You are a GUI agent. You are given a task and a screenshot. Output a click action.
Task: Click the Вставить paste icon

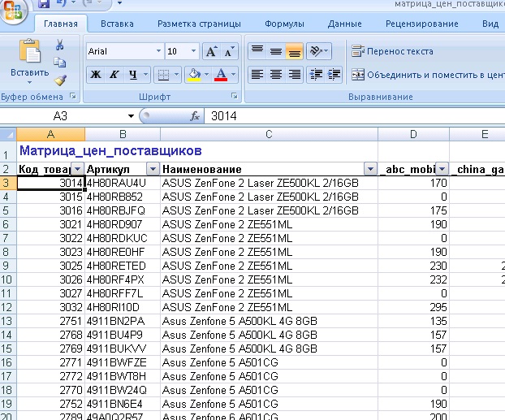(x=29, y=51)
